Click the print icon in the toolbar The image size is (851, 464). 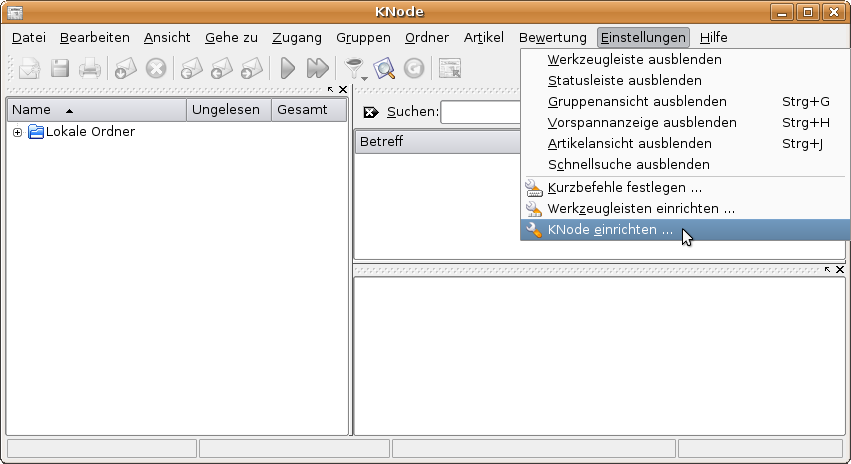tap(90, 69)
